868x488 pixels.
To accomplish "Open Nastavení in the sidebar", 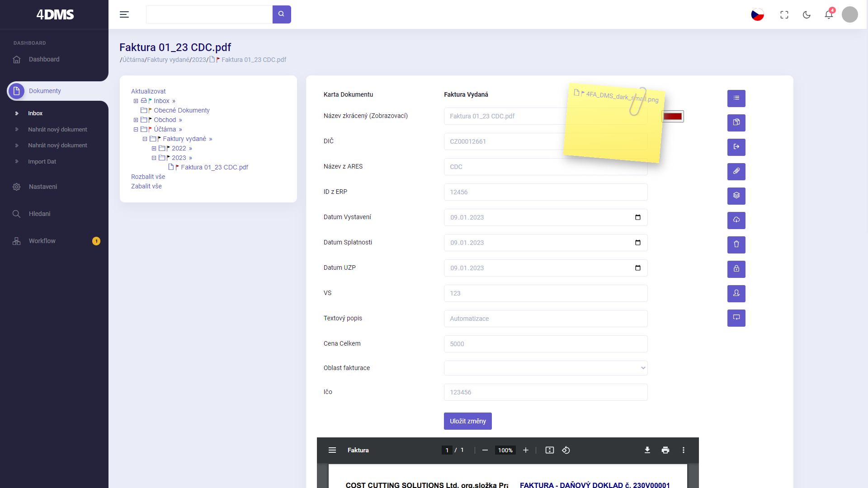I will tap(43, 187).
